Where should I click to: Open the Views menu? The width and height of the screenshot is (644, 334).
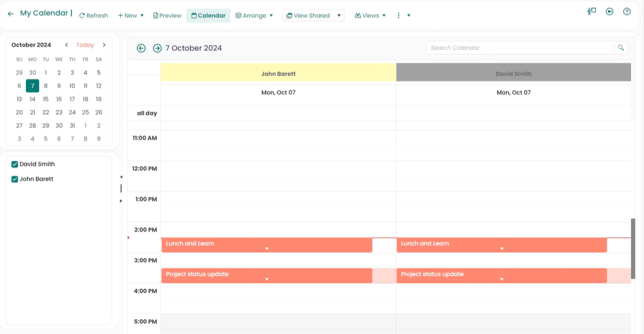coord(370,16)
